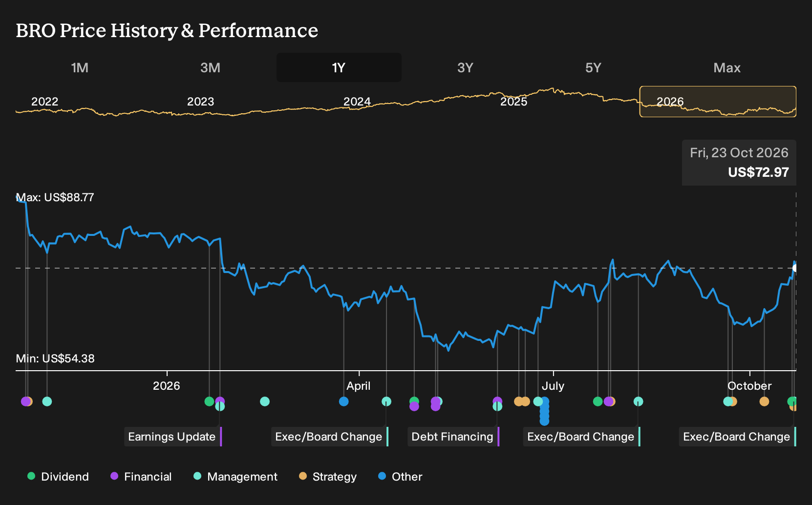Click the management event dot after 2026 start
This screenshot has width=812, height=505.
click(265, 401)
